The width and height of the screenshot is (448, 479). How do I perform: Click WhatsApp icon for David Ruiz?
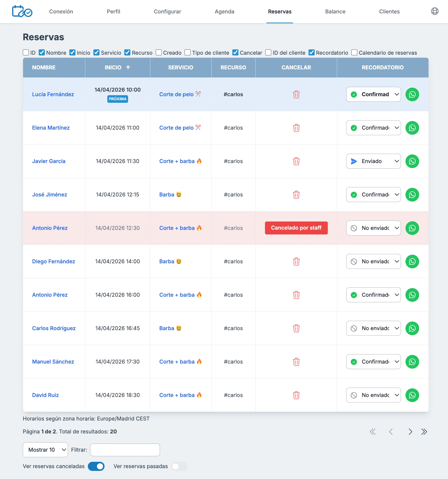[412, 395]
